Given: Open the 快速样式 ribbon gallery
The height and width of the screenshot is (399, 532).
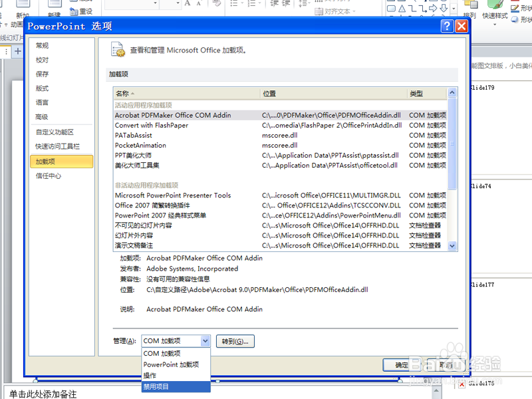Looking at the screenshot, I should pyautogui.click(x=495, y=13).
